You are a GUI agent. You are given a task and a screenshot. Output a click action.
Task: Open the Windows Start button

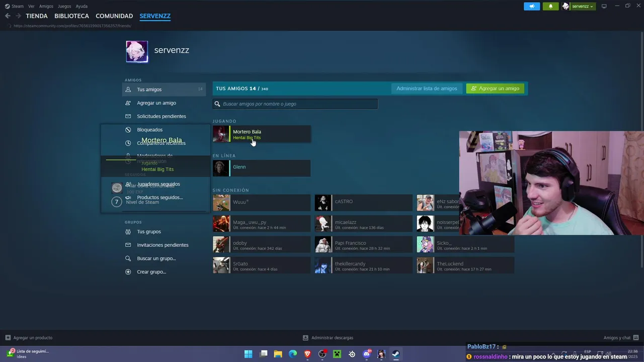click(x=248, y=354)
